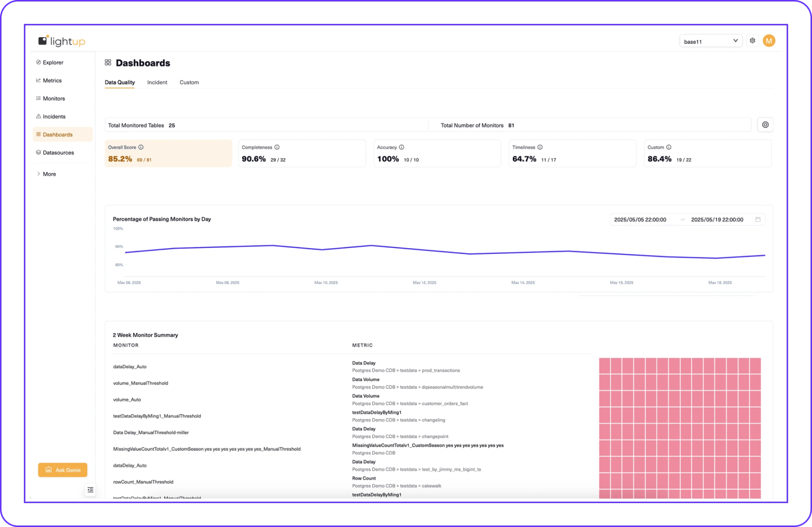Collapse the sidebar using the indent toggle
812x527 pixels.
pyautogui.click(x=90, y=490)
